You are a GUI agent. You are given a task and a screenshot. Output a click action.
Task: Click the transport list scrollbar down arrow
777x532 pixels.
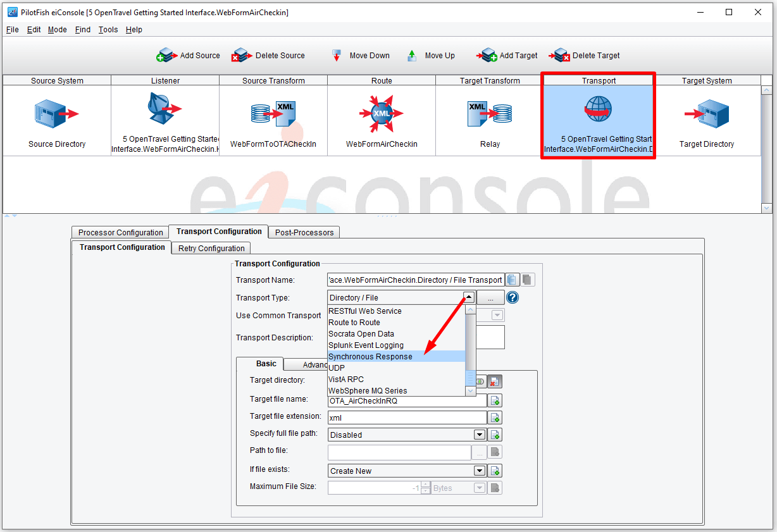(470, 391)
